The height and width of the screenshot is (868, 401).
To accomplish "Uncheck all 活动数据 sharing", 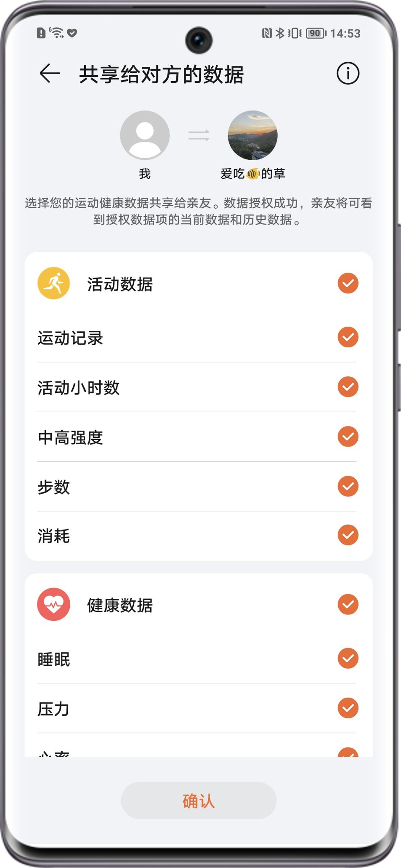I will click(x=348, y=283).
